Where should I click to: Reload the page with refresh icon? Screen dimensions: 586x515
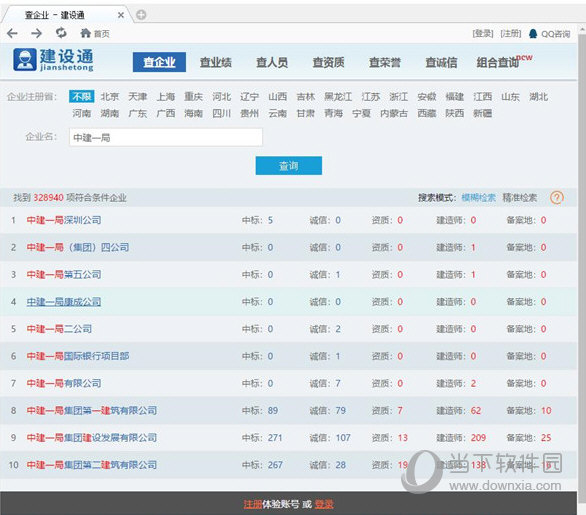pos(61,33)
